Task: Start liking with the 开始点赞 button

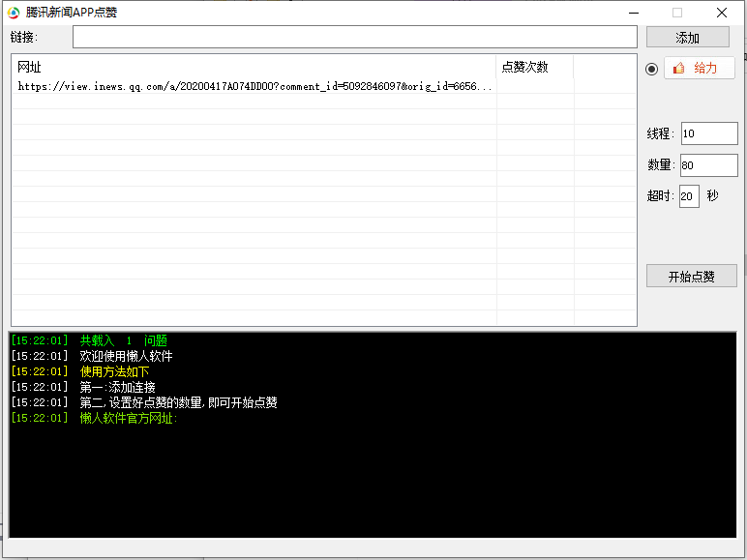Action: (691, 277)
